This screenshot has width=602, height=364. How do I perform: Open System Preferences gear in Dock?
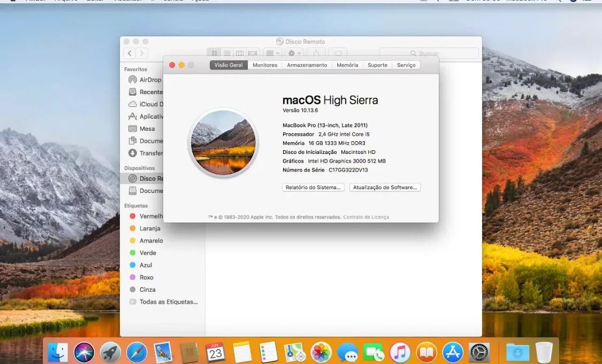(479, 352)
